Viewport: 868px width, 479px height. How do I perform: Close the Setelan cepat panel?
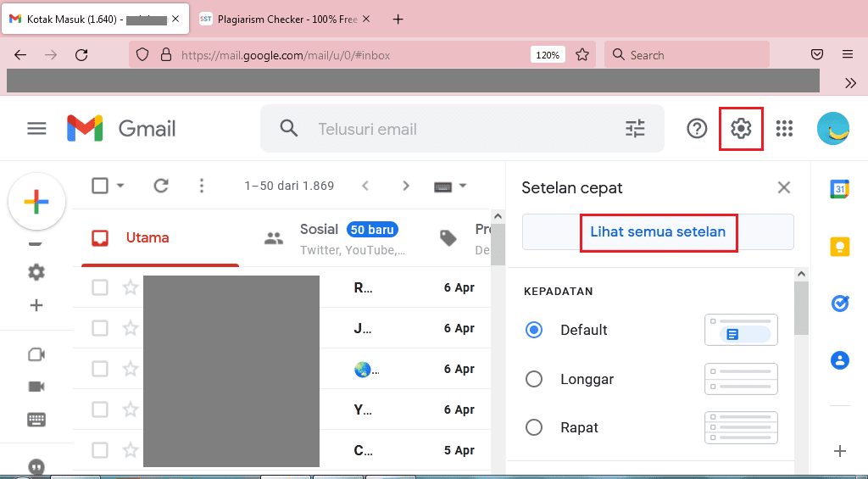pyautogui.click(x=783, y=187)
